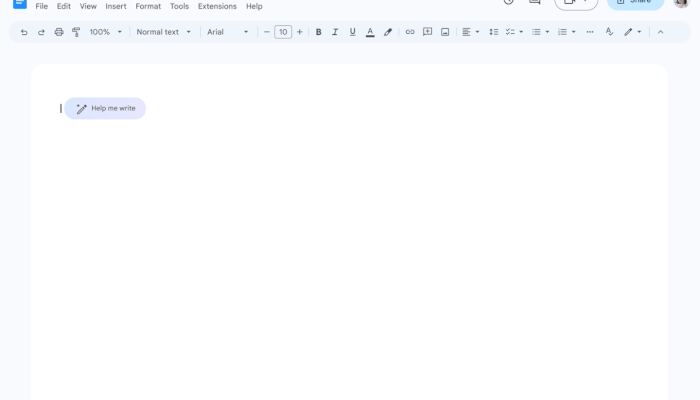Viewport: 700px width, 400px height.
Task: Insert a numbered list
Action: (x=562, y=32)
